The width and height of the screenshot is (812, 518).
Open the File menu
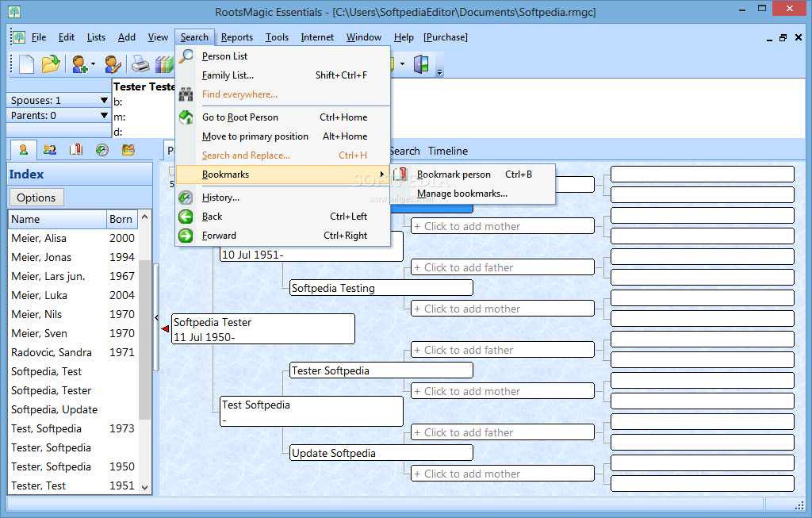(x=39, y=37)
